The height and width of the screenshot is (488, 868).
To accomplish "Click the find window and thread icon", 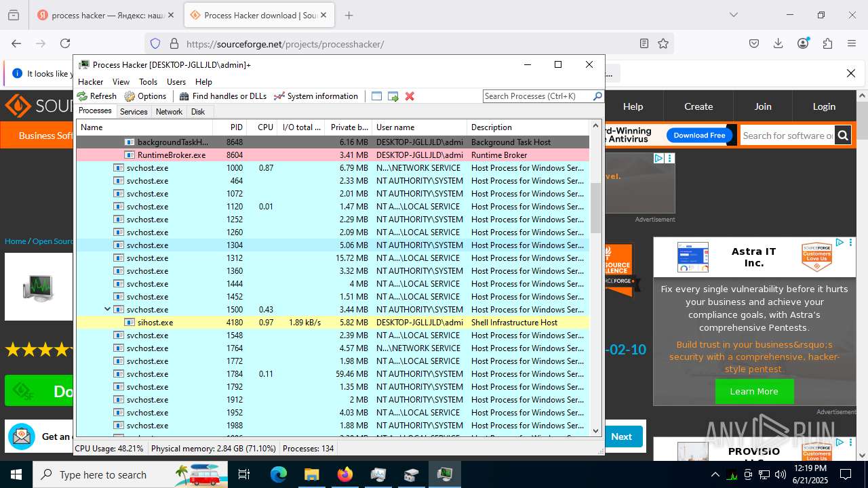I will point(393,96).
